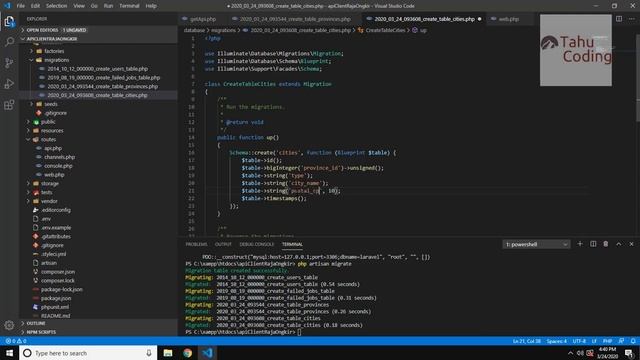Screen dimensions: 640x360
Task: Expand the NPM Scripts section
Action: click(98, 332)
